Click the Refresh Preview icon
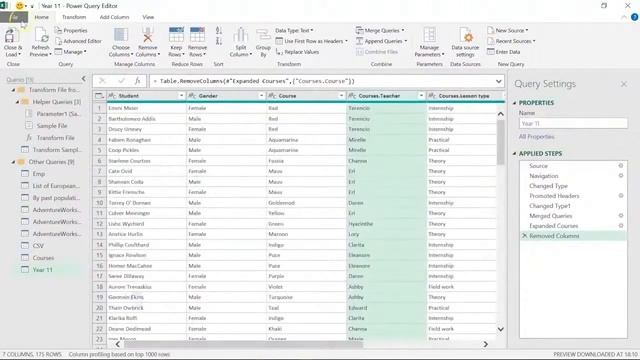Image resolution: width=640 pixels, height=360 pixels. click(41, 36)
